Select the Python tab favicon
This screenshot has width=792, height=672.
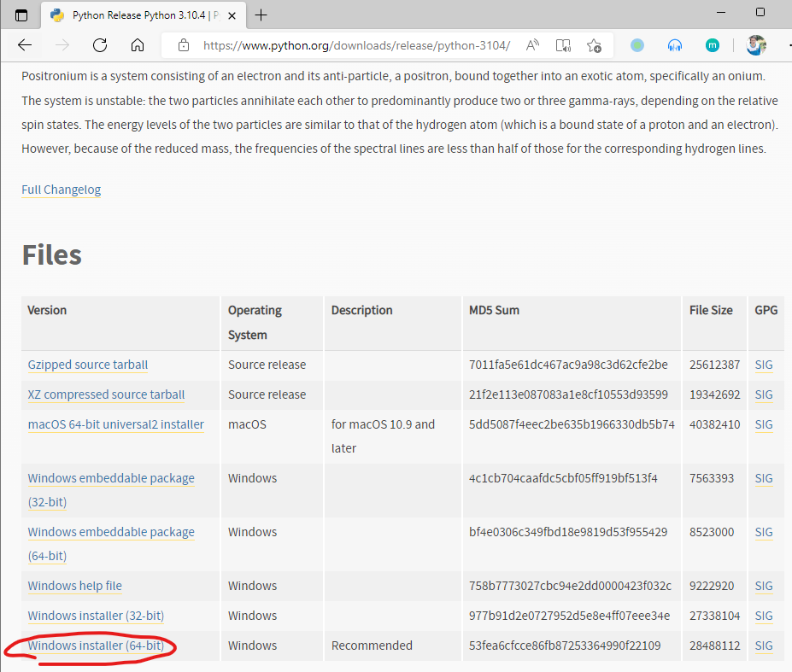click(57, 15)
